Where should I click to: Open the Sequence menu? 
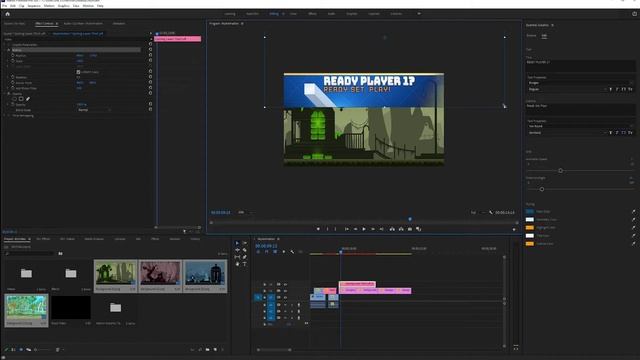[x=34, y=6]
